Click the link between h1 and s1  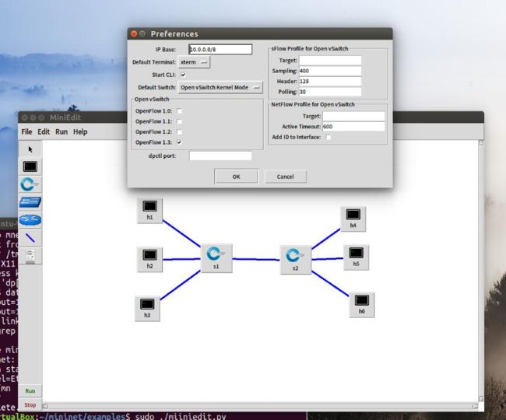[181, 233]
